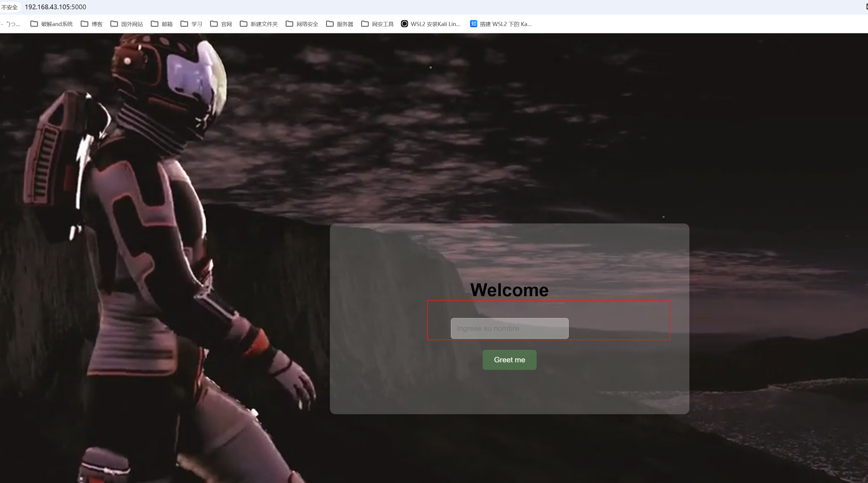The width and height of the screenshot is (868, 483).
Task: Open the 网络安全 bookmark folder
Action: coord(302,24)
